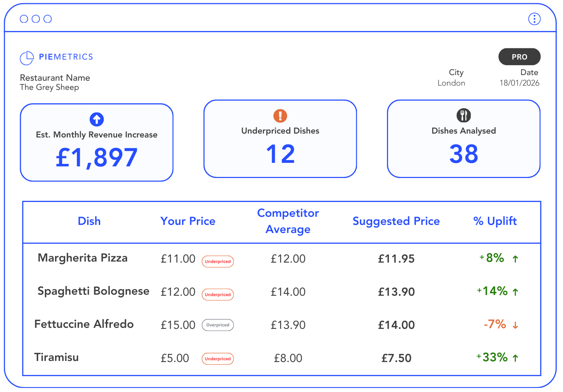Click the green up arrow beside 8%
Screen dimensions: 563x392
point(515,259)
